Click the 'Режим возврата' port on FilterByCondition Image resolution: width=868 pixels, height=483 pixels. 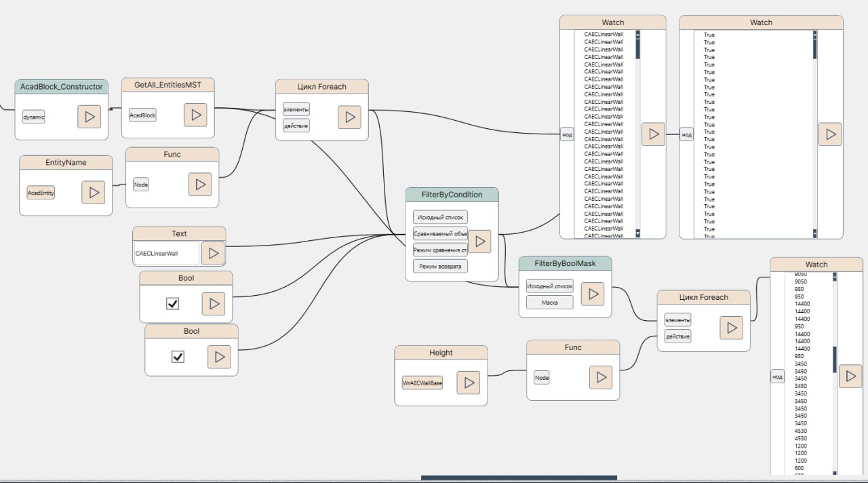(x=440, y=266)
